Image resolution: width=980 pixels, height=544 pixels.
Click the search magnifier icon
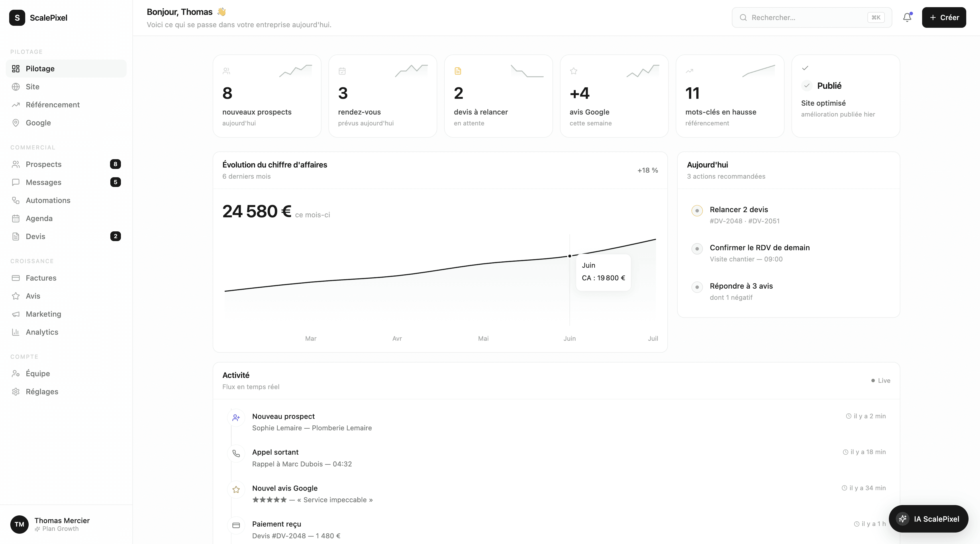[x=743, y=17]
